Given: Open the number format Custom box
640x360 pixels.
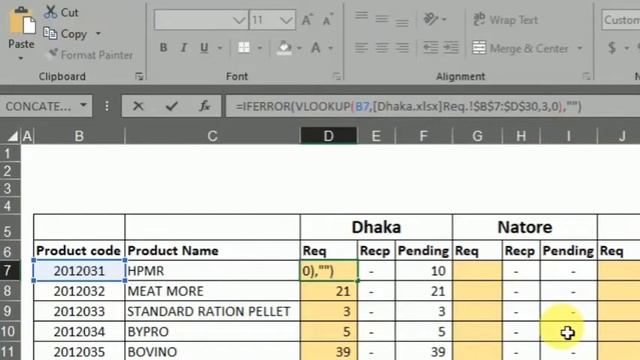Looking at the screenshot, I should point(621,20).
